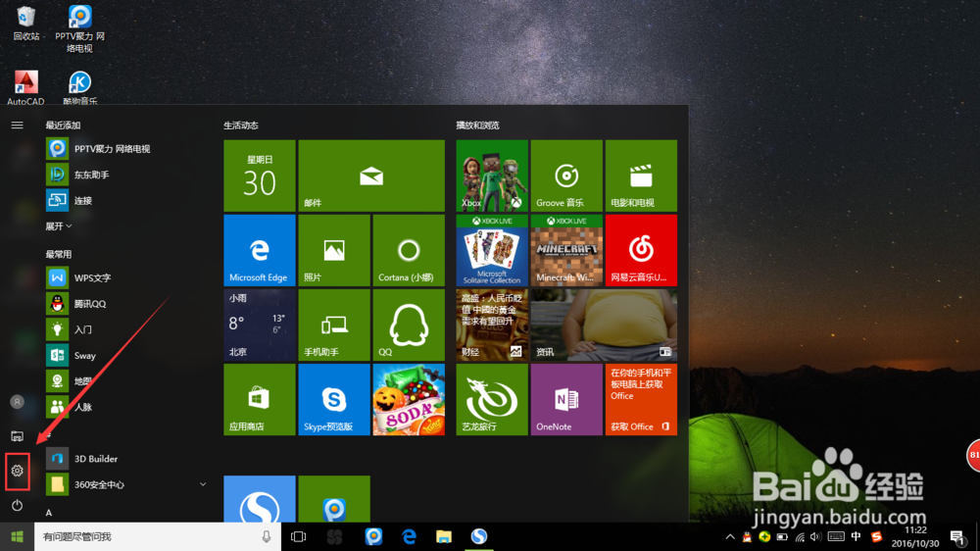980x551 pixels.
Task: Open the Sogou tile in the bottom tile row
Action: pyautogui.click(x=260, y=498)
